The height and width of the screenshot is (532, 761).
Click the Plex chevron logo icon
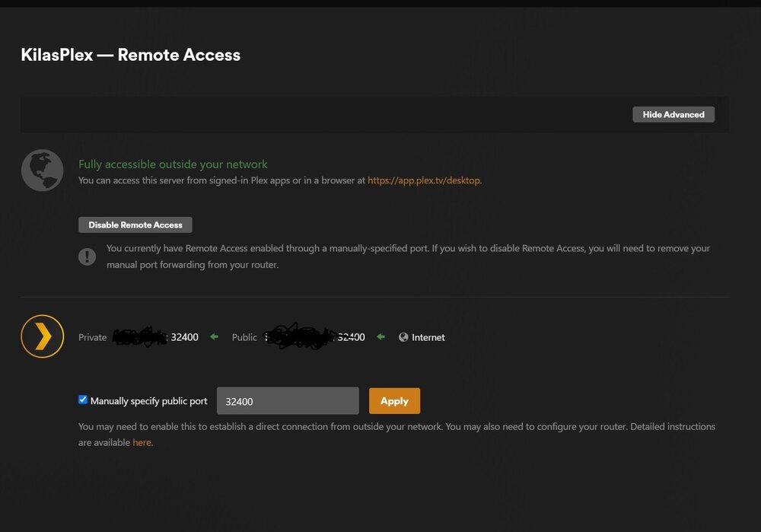[x=42, y=336]
